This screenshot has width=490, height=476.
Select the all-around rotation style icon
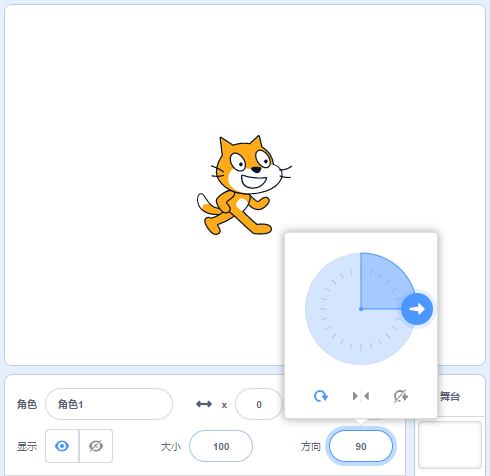coord(321,396)
